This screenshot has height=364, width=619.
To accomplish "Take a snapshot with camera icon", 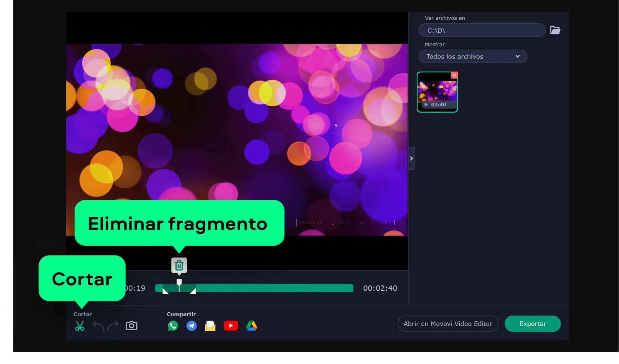I will click(x=132, y=326).
